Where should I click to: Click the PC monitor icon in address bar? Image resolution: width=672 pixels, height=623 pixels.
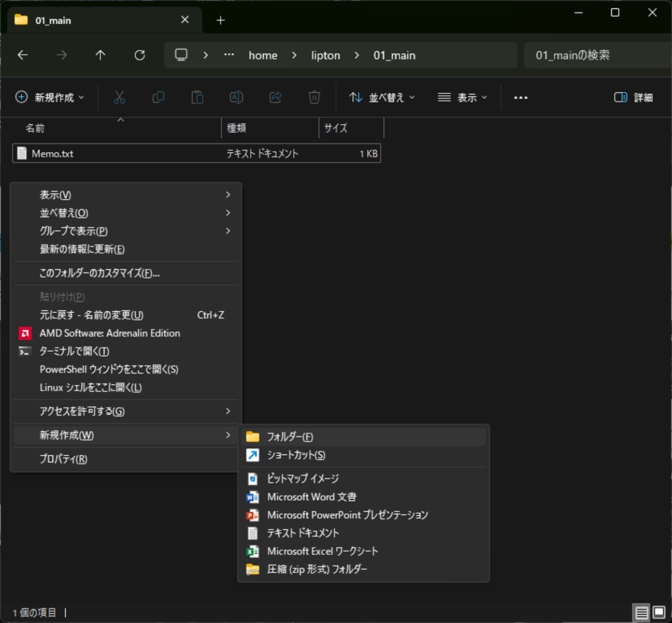click(x=181, y=55)
